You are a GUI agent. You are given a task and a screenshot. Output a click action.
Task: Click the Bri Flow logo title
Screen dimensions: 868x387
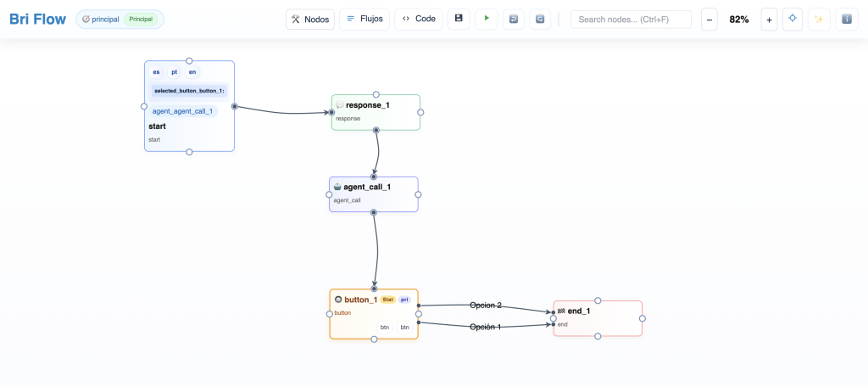37,19
